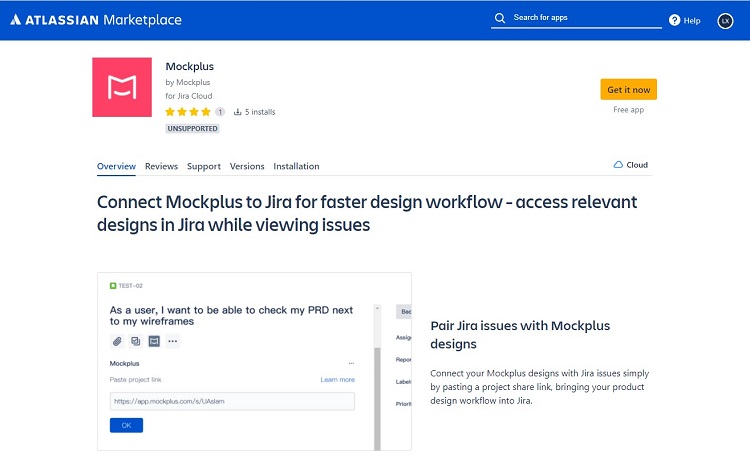Click the Jira issue screenshot thumbnail title
This screenshot has height=459, width=750.
232,316
